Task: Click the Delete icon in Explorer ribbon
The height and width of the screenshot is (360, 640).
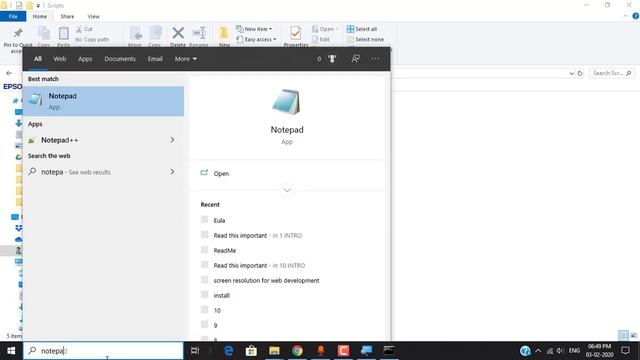Action: click(x=178, y=33)
